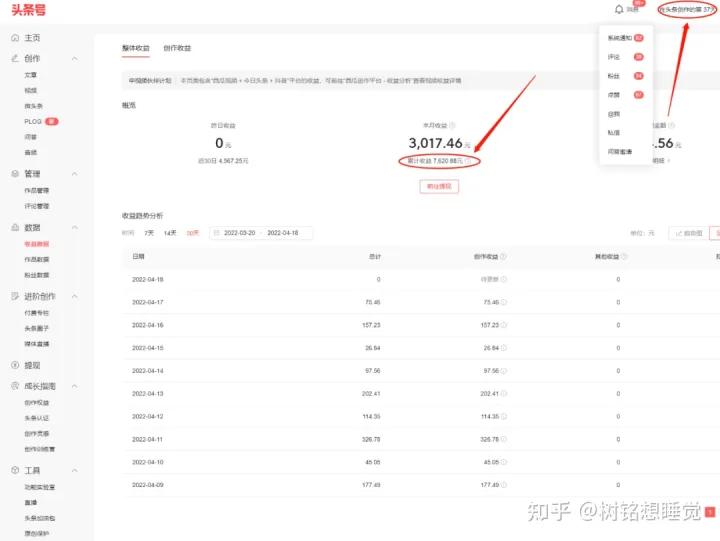This screenshot has height=541, width=720.
Task: Open 作品管理 in sidebar
Action: coord(37,190)
